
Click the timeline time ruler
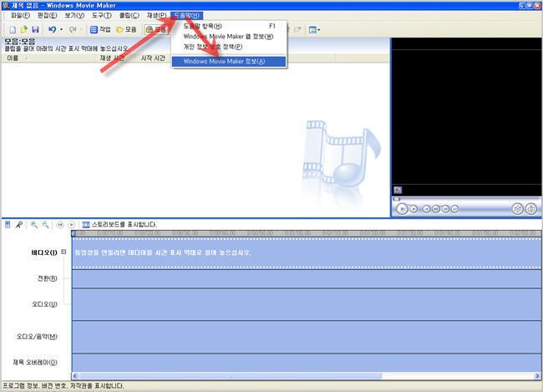click(x=307, y=233)
